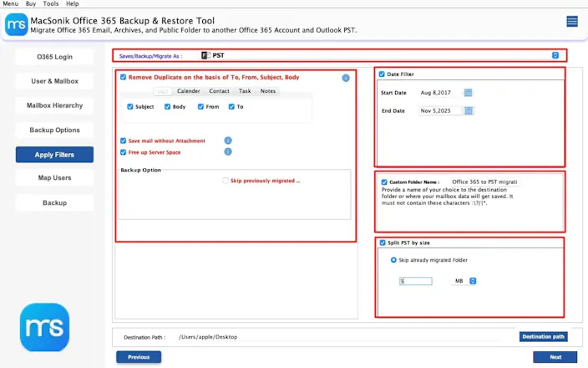Click the PST format icon
The height and width of the screenshot is (368, 588).
click(205, 55)
